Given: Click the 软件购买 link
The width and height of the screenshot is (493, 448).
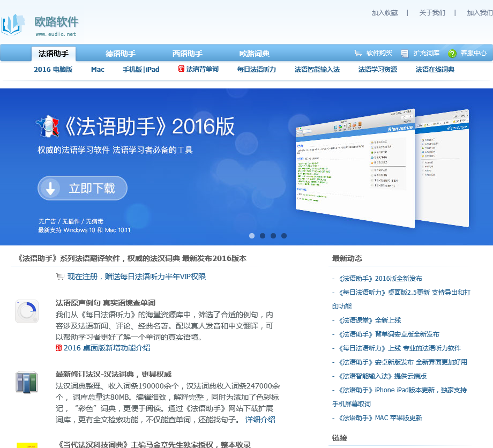Looking at the screenshot, I should 379,53.
